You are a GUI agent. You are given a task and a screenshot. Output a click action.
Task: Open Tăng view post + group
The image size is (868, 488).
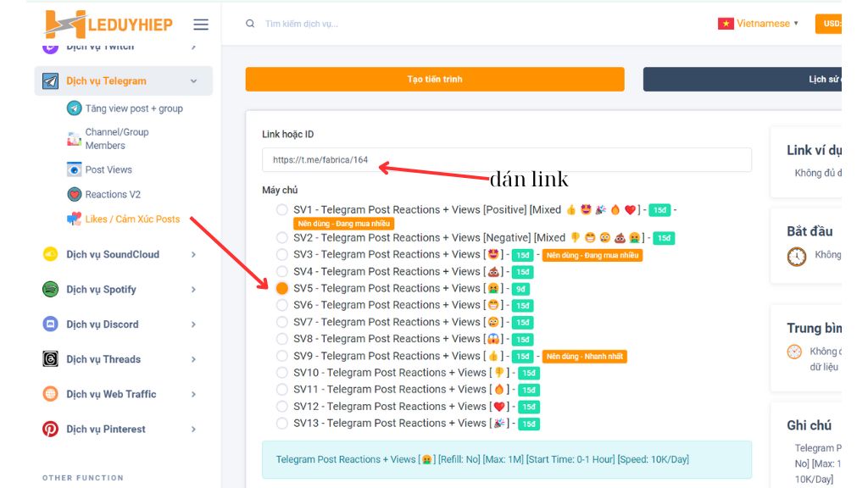pyautogui.click(x=134, y=108)
